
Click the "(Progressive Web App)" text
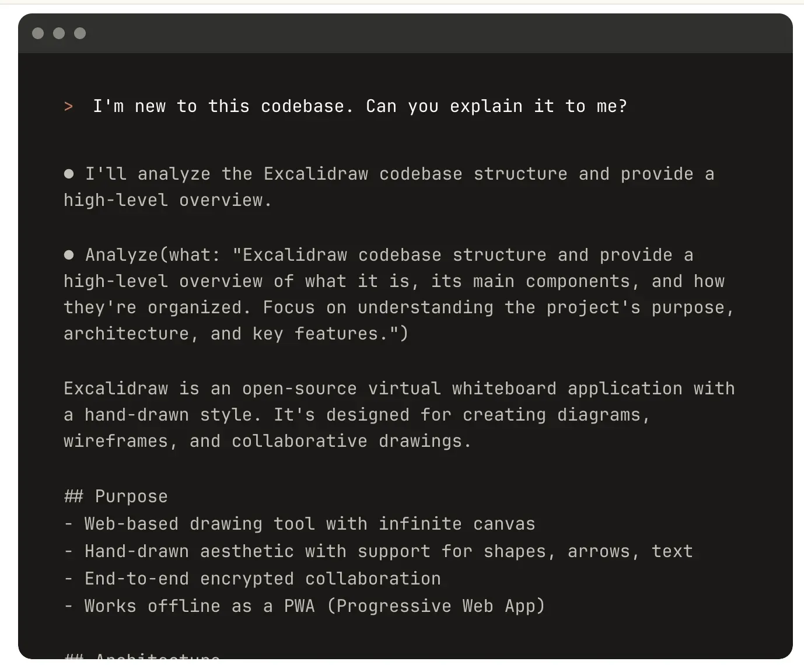tap(436, 605)
